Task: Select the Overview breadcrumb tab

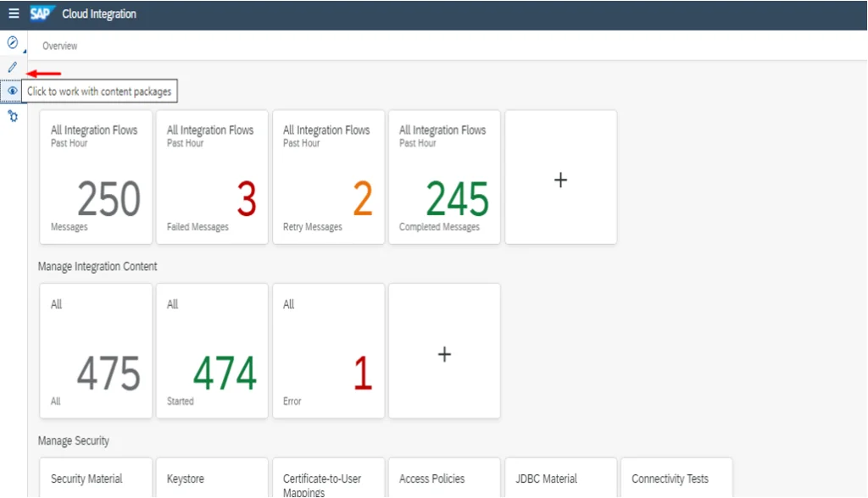Action: [60, 46]
